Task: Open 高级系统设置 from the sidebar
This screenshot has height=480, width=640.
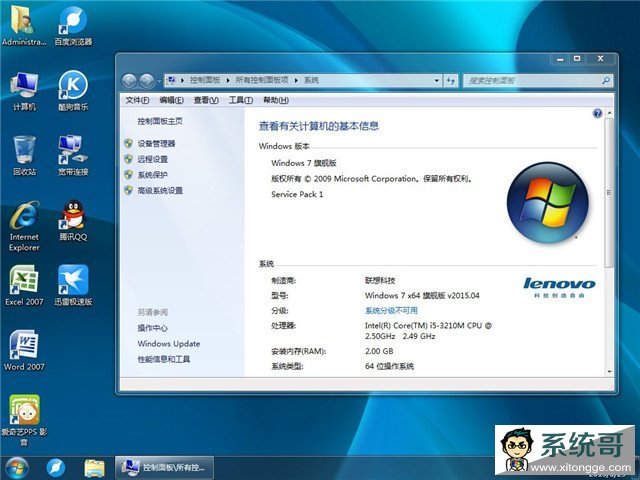Action: point(160,191)
